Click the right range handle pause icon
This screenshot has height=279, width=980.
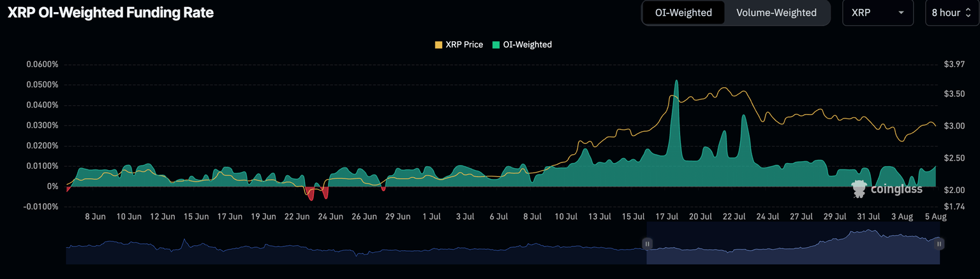(939, 243)
